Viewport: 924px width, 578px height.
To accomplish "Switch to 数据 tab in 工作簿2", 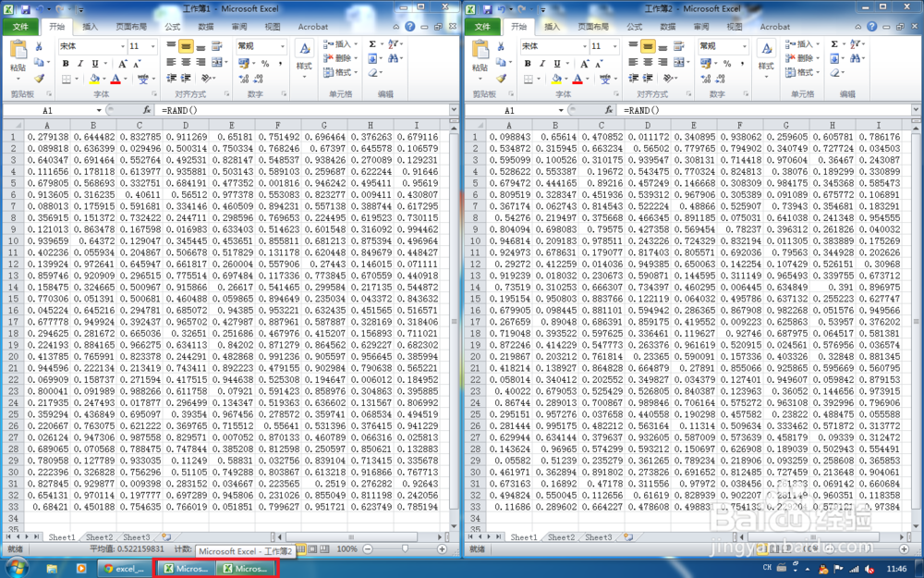I will pyautogui.click(x=668, y=27).
